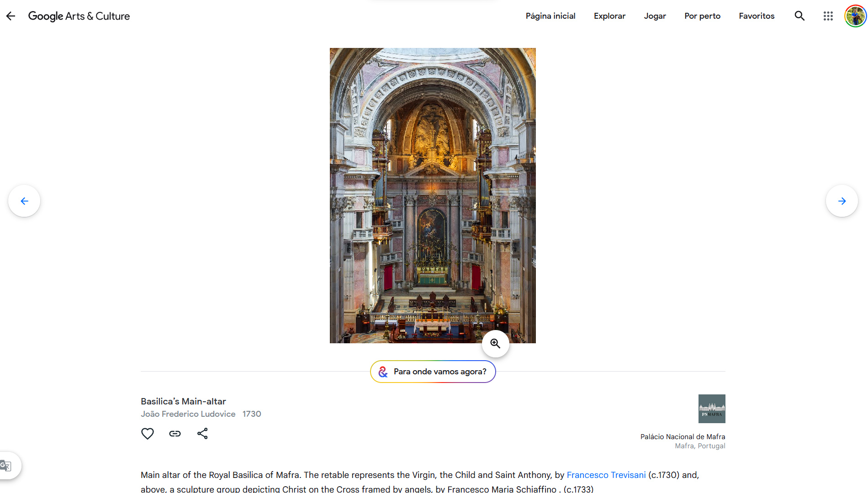Copy the artwork link
The width and height of the screenshot is (868, 493).
tap(175, 434)
